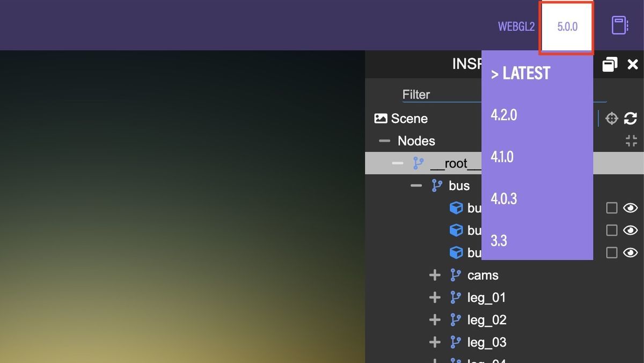Pop out the Inspector into new window
644x363 pixels.
point(610,64)
